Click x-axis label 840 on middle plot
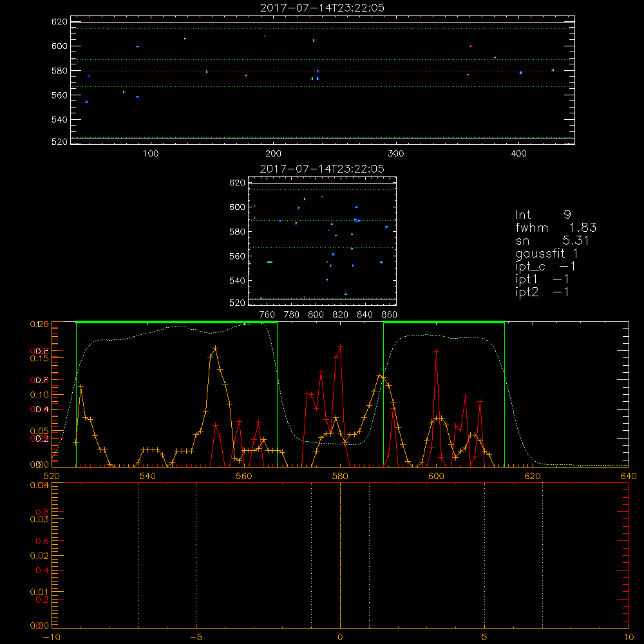The width and height of the screenshot is (644, 644). 365,315
